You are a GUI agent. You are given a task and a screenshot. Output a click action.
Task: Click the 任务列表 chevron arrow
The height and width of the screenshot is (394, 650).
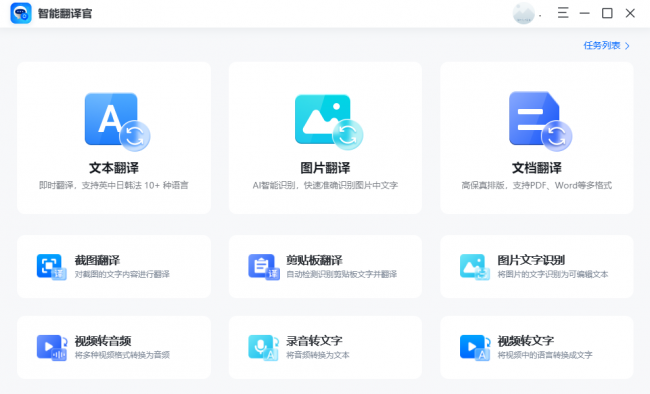[627, 46]
